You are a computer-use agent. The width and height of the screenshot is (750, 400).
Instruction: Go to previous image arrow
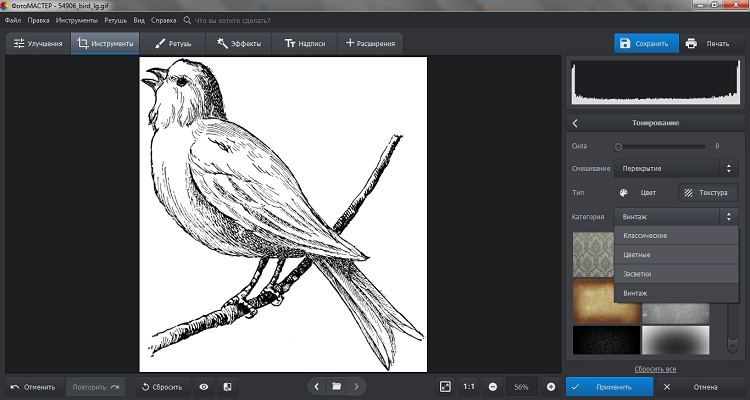point(316,386)
